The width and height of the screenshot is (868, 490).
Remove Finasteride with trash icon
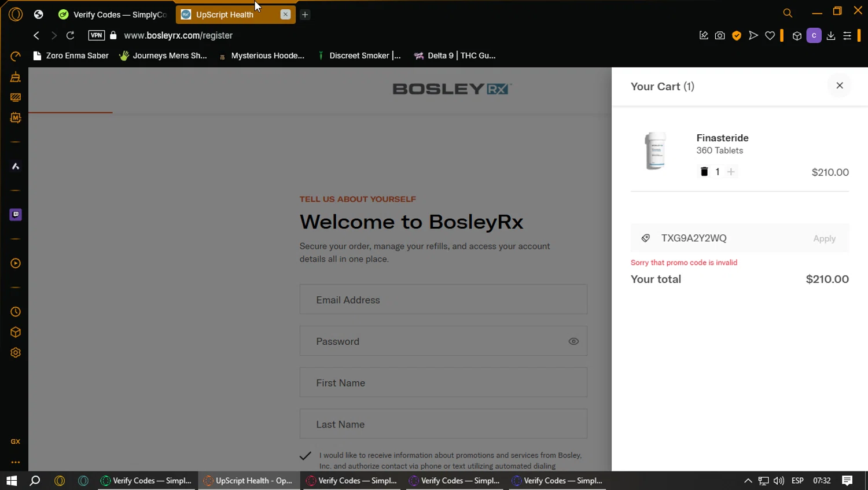coord(704,172)
